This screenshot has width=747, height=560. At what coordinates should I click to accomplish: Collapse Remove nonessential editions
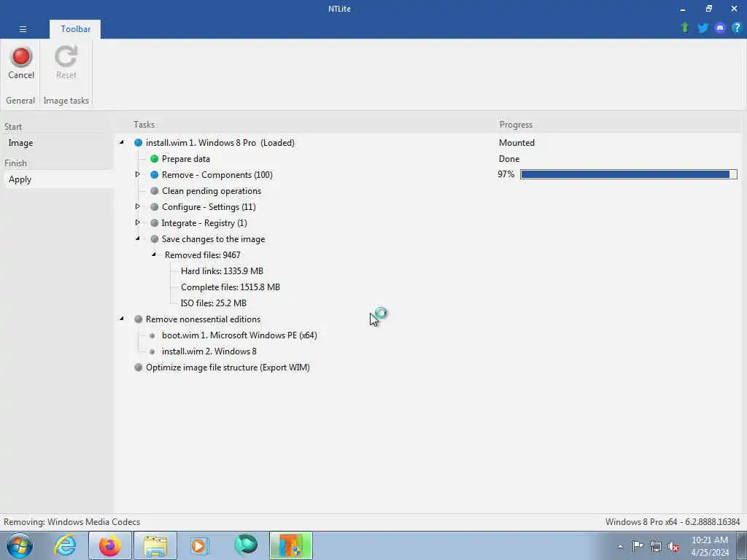click(x=122, y=319)
